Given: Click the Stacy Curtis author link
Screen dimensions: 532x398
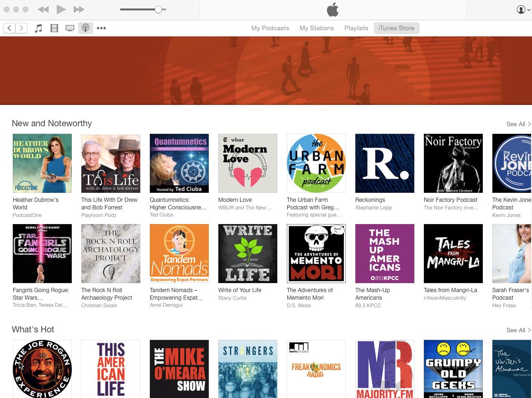Looking at the screenshot, I should point(232,298).
